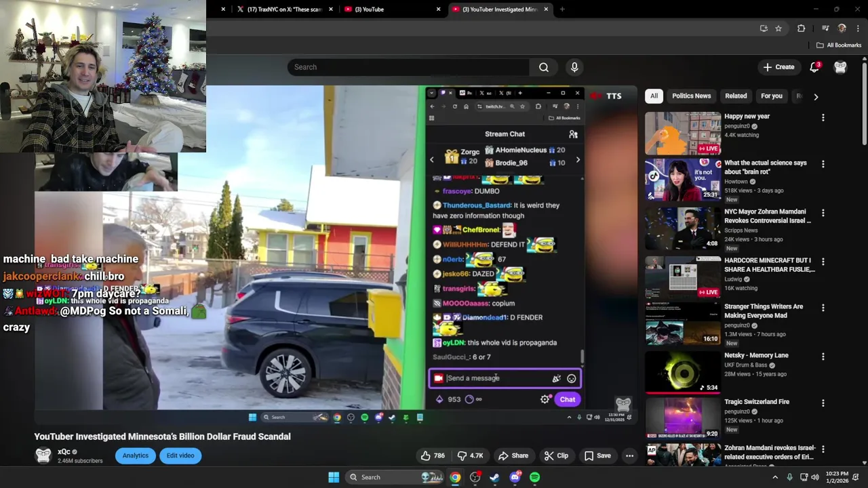Click the system tray microphone icon
This screenshot has width=868, height=488.
pos(789,477)
